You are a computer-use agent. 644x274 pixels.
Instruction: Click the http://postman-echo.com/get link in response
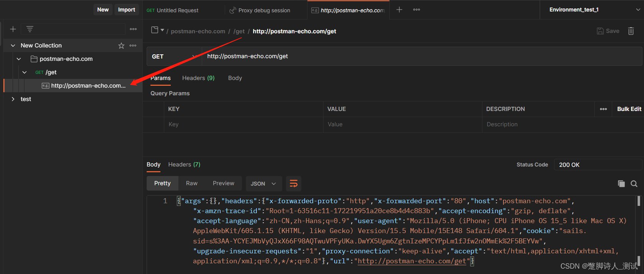coord(412,261)
